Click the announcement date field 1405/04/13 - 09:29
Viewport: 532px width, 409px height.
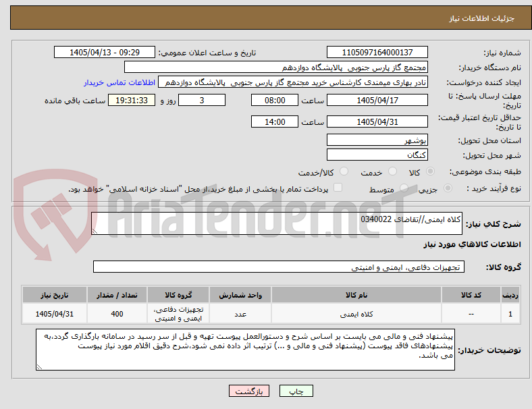pos(105,52)
